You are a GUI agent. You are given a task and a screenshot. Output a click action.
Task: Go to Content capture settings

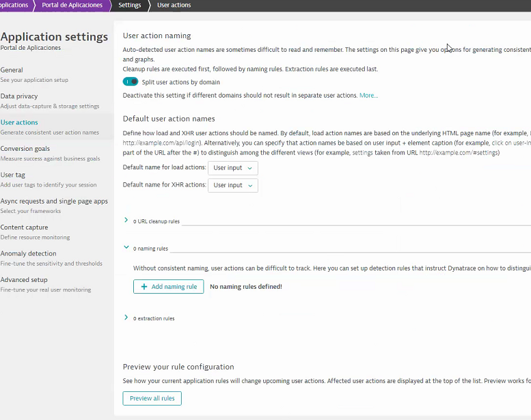point(24,227)
